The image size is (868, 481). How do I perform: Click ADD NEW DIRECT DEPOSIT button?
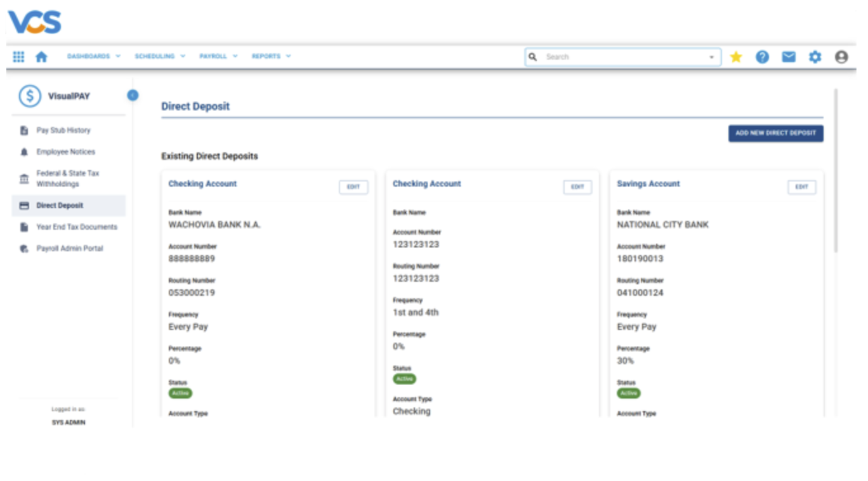click(775, 133)
